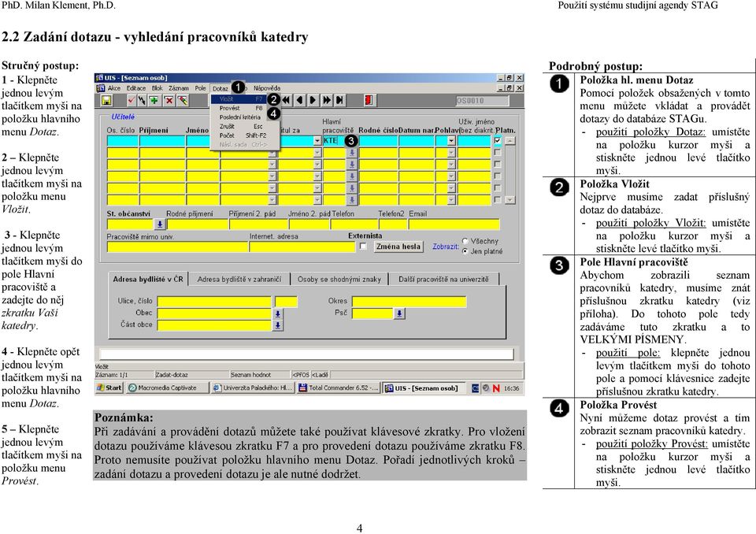Switch to Macromedia Captivate in taskbar
756x534 pixels.
[167, 388]
